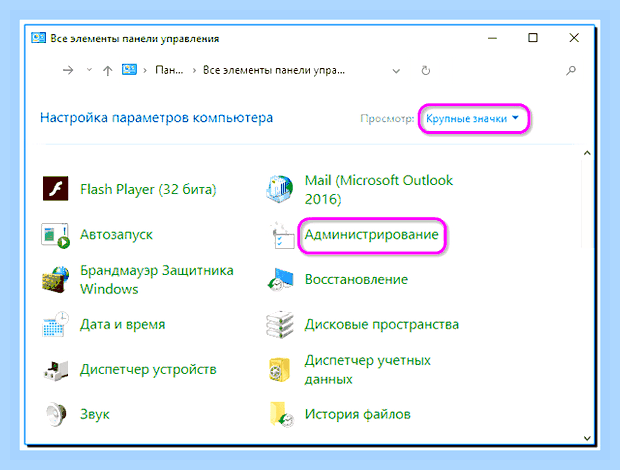Open the Flash Player (32 бита) link
This screenshot has width=620, height=470.
(148, 189)
